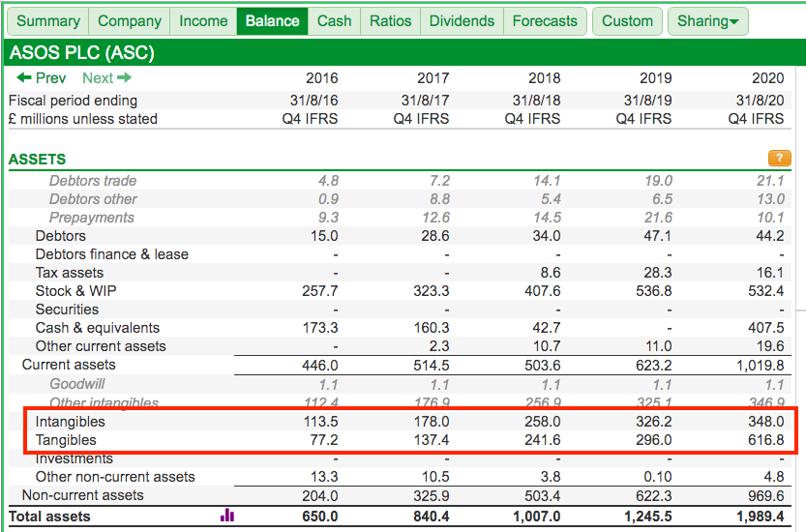The height and width of the screenshot is (532, 806).
Task: Open the Income tab
Action: tap(203, 21)
